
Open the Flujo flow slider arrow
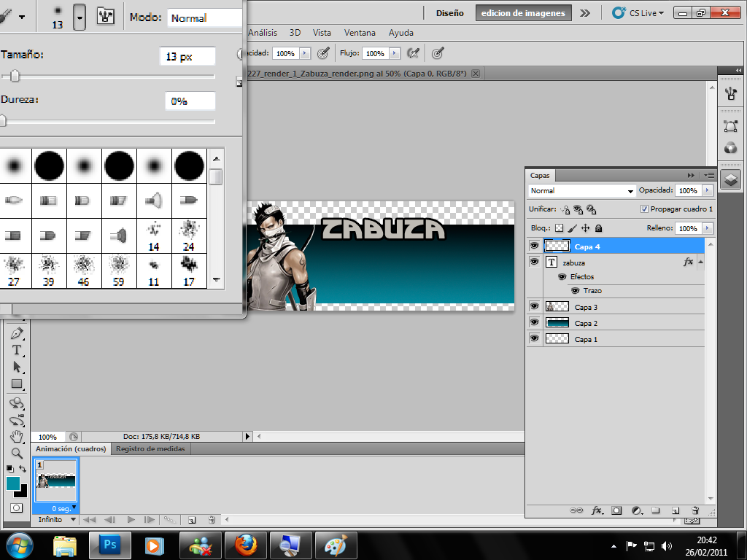point(395,53)
